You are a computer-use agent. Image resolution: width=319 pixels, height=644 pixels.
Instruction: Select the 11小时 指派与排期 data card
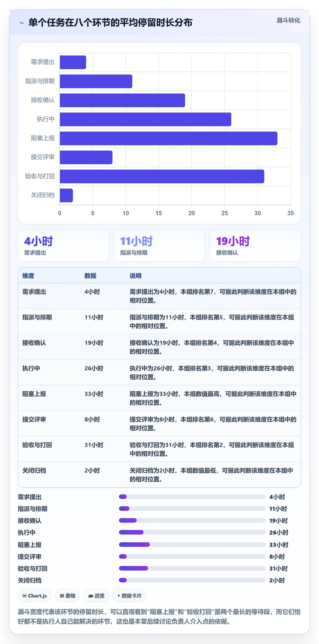click(x=159, y=245)
